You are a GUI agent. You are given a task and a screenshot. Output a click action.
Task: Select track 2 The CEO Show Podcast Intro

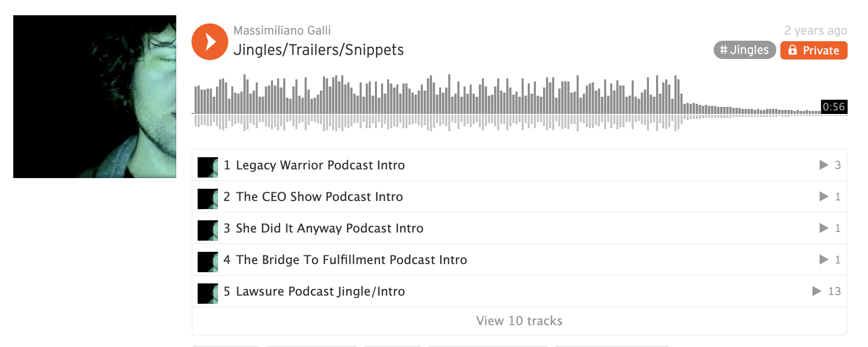click(x=519, y=196)
